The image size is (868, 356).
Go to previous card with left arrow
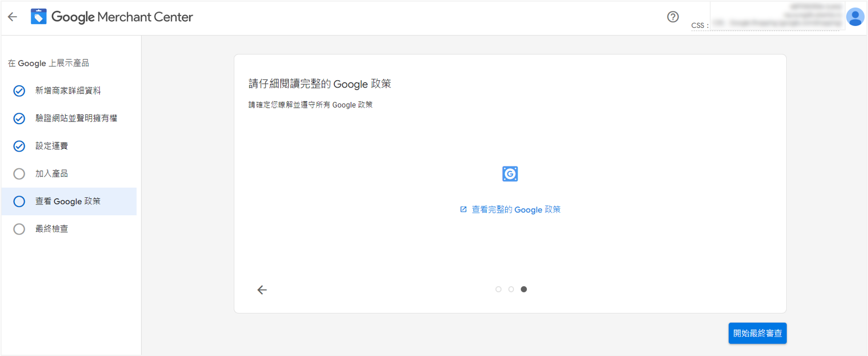click(262, 290)
